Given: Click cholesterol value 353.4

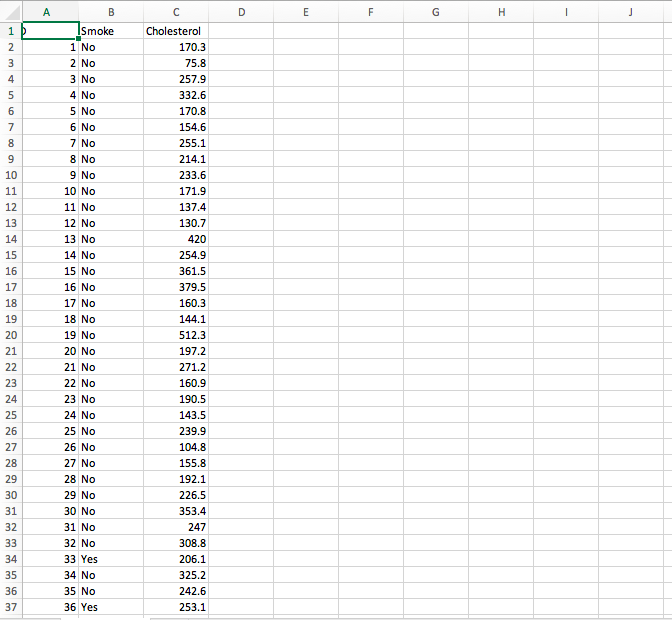Looking at the screenshot, I should tap(176, 511).
